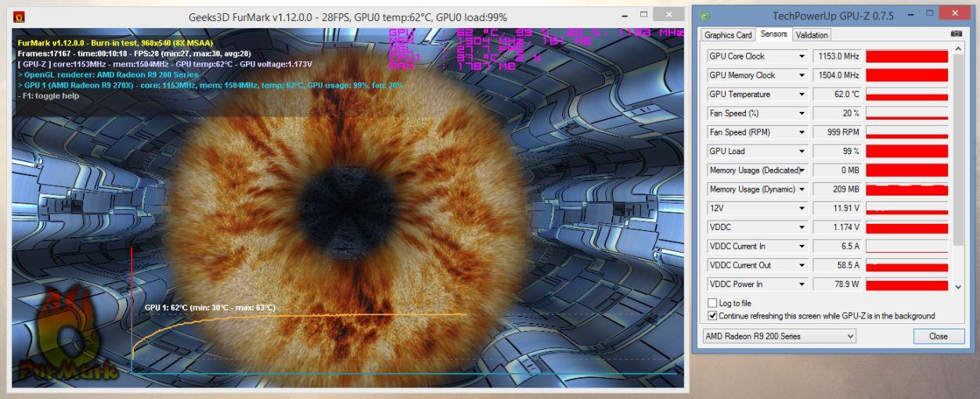This screenshot has width=980, height=399.
Task: Click the 99 % GPU load value
Action: (837, 151)
